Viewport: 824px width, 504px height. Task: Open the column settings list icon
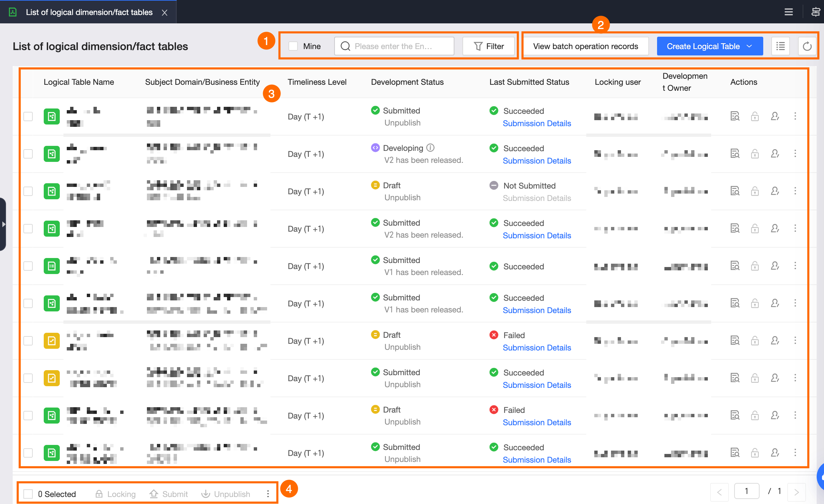click(x=781, y=46)
